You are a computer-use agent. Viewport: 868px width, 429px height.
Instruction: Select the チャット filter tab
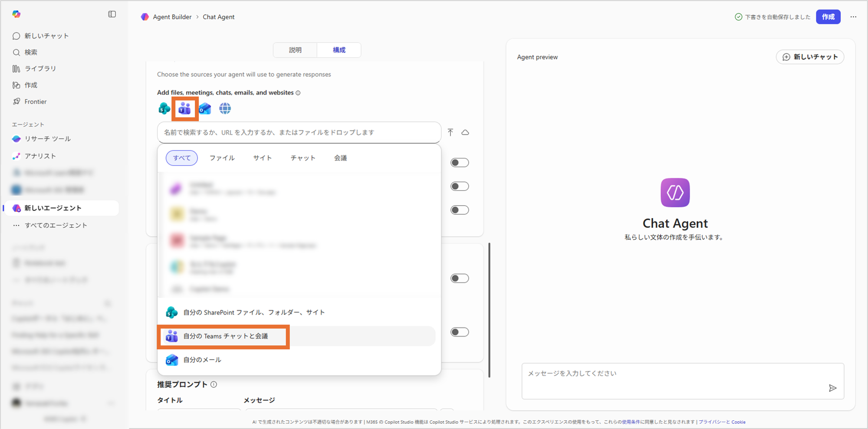pos(302,158)
